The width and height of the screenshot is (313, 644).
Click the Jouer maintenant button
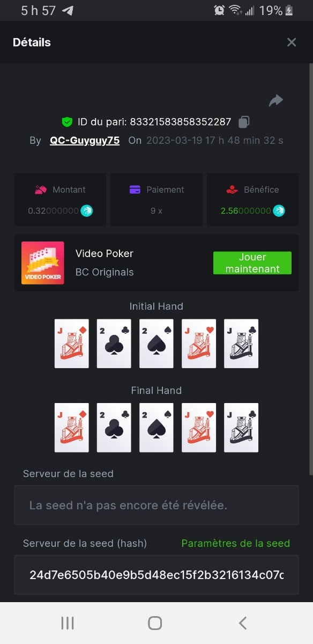[252, 263]
